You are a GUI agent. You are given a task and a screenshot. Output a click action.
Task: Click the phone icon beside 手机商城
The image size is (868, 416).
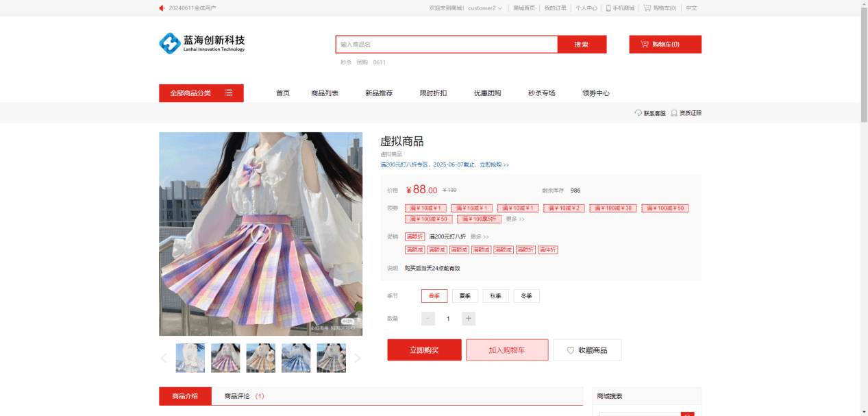pos(608,8)
